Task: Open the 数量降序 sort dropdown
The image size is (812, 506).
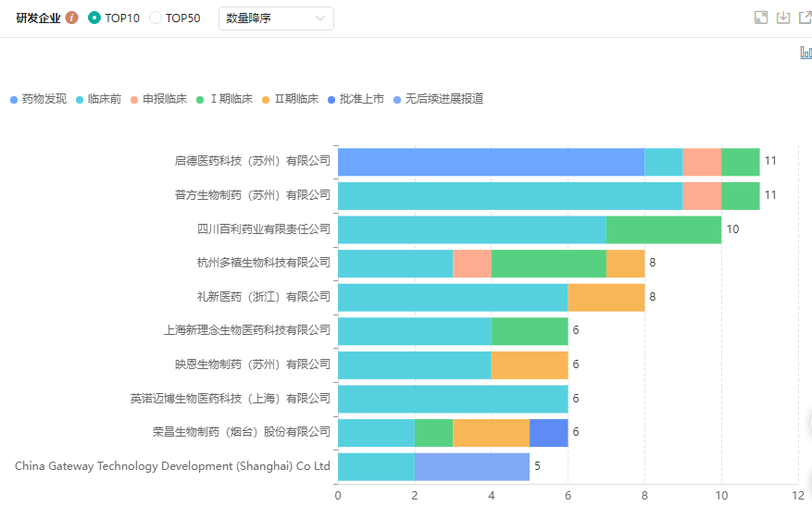Action: click(x=276, y=19)
